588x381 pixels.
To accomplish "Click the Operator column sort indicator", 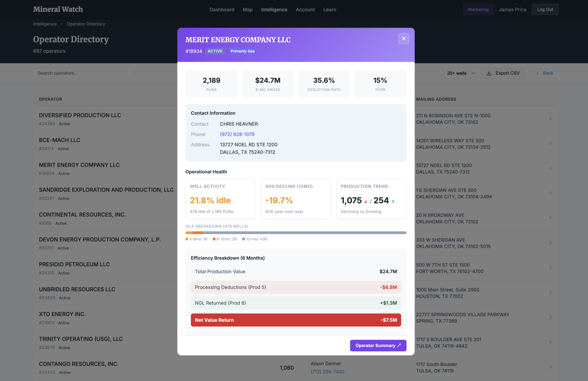I will 65,100.
